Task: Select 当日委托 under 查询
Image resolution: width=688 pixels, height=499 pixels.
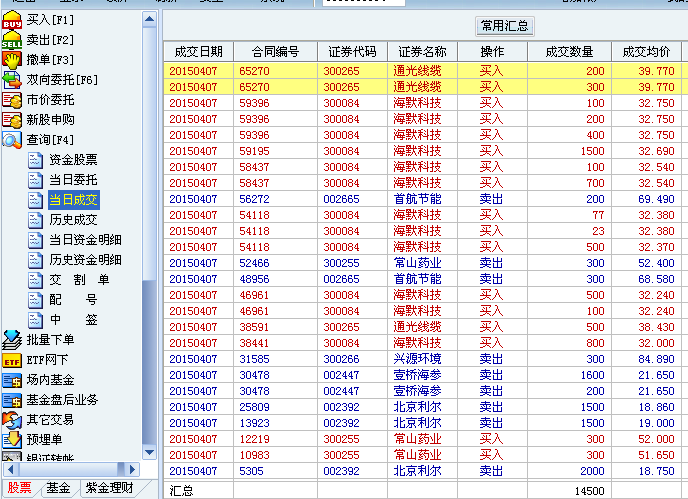Action: coord(73,180)
